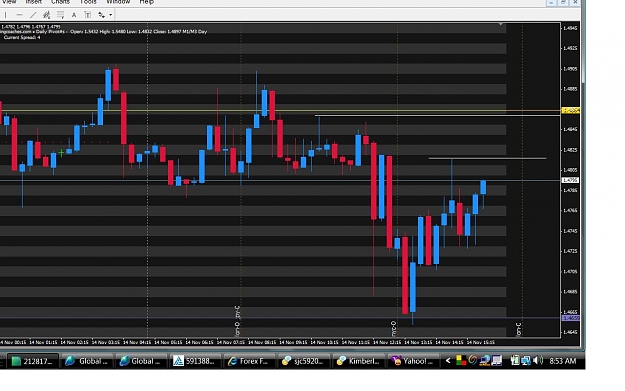The height and width of the screenshot is (391, 625).
Task: Click the orange swirl tray icon
Action: 473,361
